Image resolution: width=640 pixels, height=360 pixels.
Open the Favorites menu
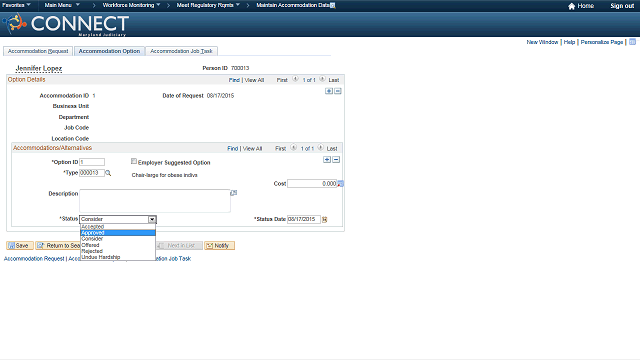coord(16,5)
